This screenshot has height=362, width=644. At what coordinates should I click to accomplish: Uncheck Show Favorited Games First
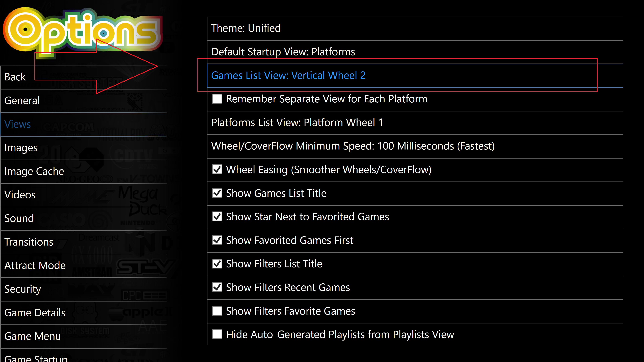point(217,240)
